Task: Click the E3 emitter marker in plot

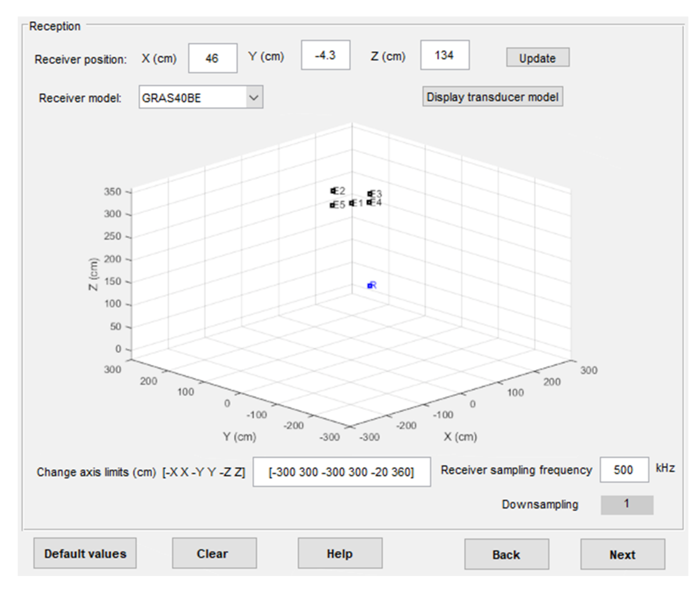Action: 370,194
